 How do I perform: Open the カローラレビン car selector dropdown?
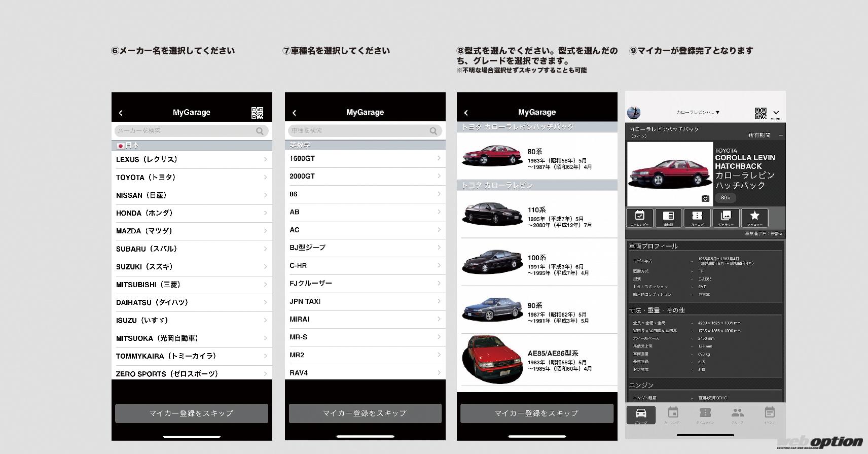click(x=698, y=113)
